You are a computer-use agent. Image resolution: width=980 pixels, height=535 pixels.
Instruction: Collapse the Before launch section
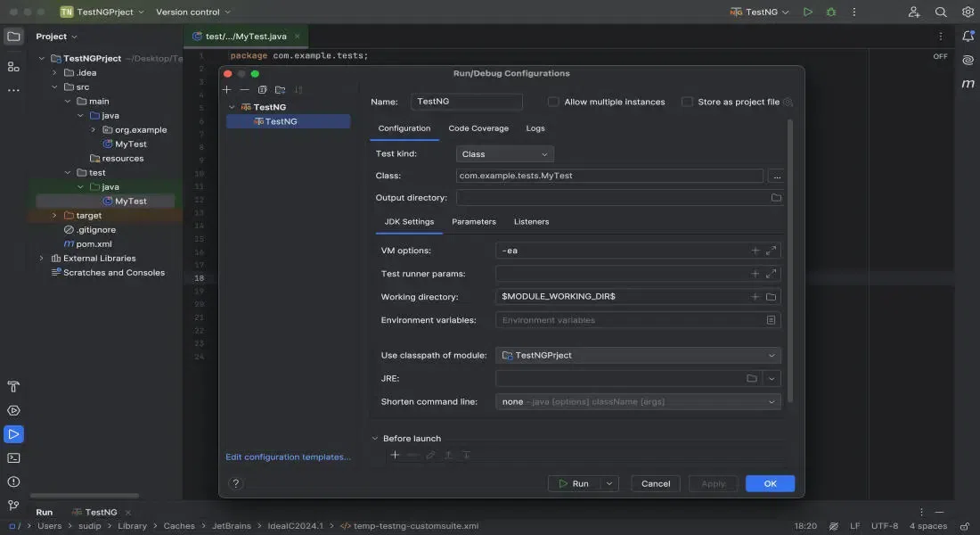point(375,439)
